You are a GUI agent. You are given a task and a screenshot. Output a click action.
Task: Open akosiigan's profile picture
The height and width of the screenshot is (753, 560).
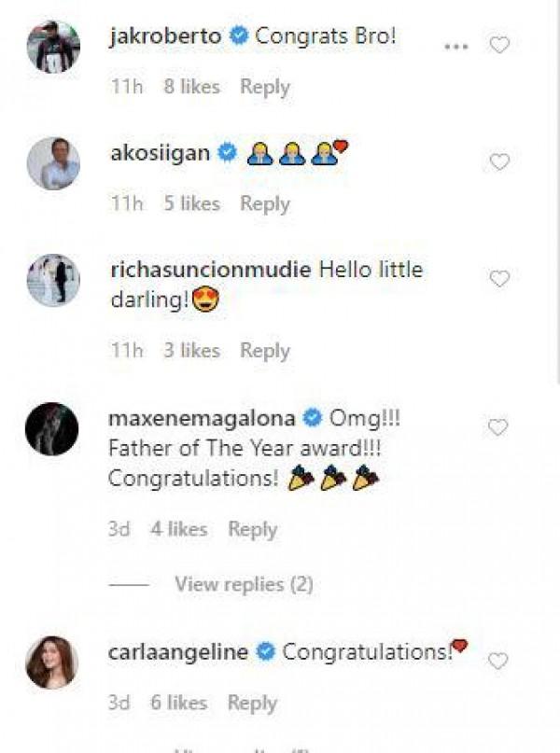point(52,164)
